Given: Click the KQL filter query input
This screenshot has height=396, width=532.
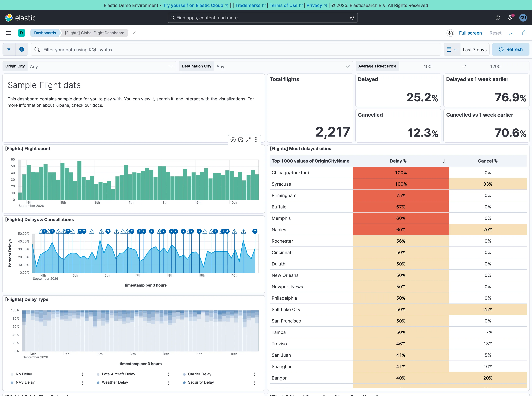Looking at the screenshot, I should coord(236,50).
